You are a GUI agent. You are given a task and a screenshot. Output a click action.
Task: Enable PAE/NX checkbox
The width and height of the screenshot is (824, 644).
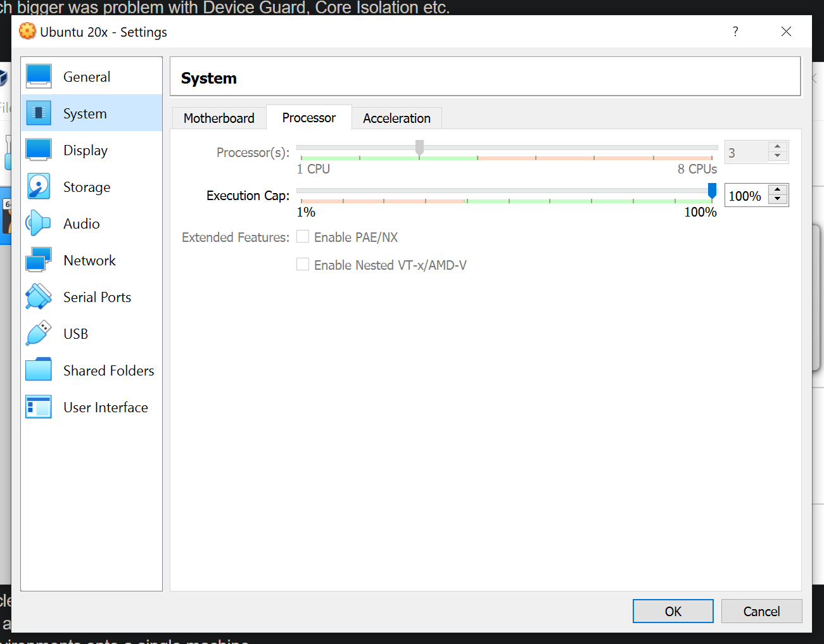pos(303,237)
